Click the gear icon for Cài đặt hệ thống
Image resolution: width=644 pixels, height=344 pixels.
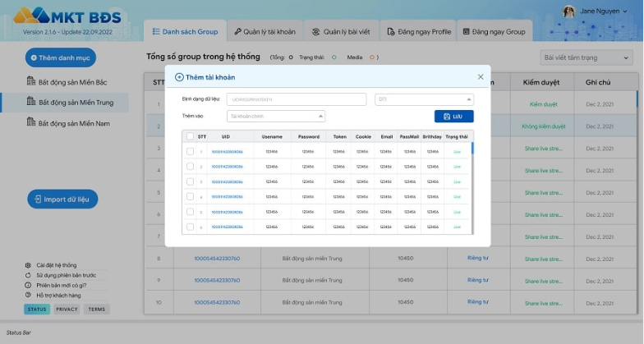(x=29, y=265)
